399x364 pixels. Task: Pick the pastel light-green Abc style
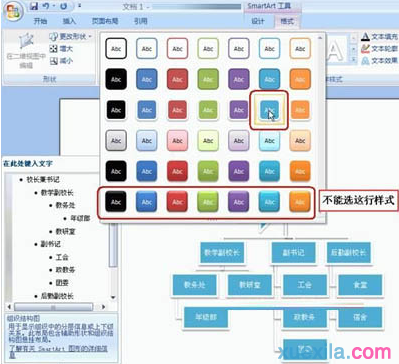[x=208, y=141]
